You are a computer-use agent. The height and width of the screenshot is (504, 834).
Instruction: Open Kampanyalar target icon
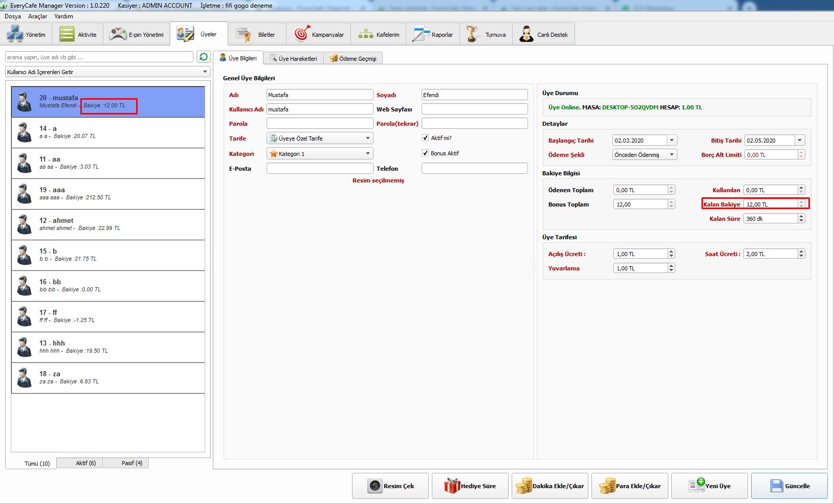point(301,34)
